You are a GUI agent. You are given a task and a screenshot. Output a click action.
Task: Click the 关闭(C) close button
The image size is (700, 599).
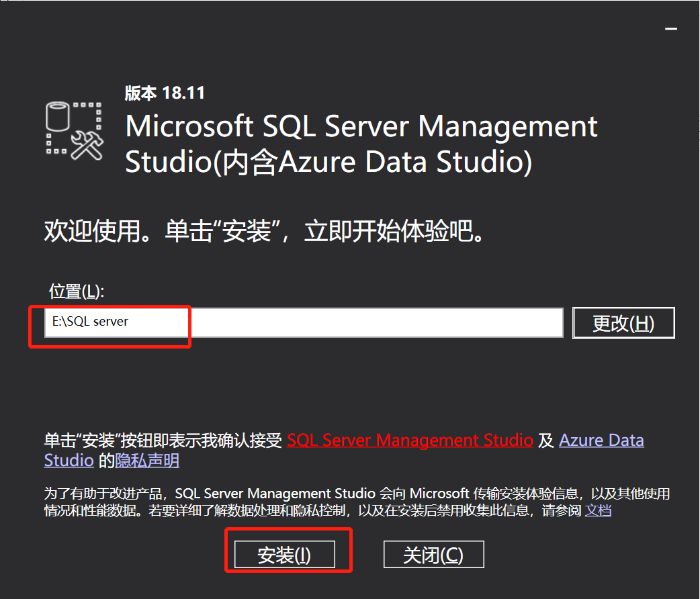[433, 555]
